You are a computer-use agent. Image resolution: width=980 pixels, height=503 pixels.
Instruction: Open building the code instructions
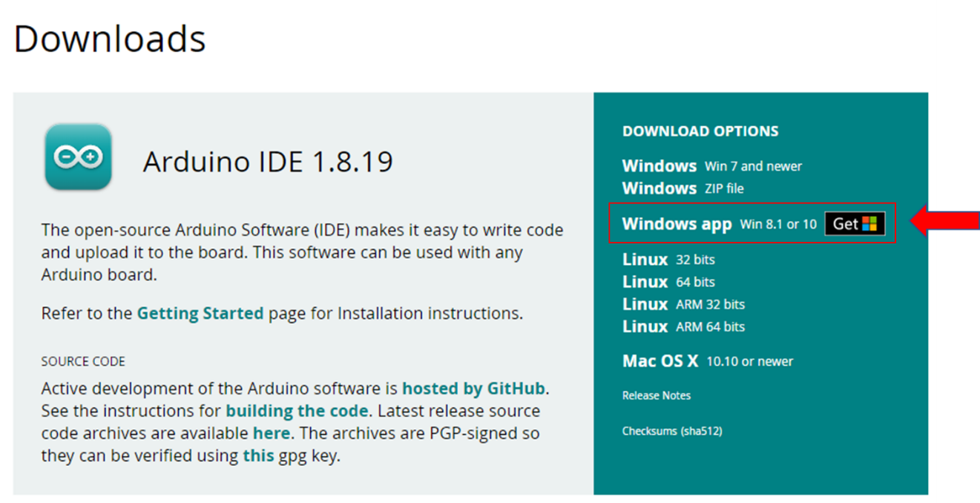[x=297, y=410]
